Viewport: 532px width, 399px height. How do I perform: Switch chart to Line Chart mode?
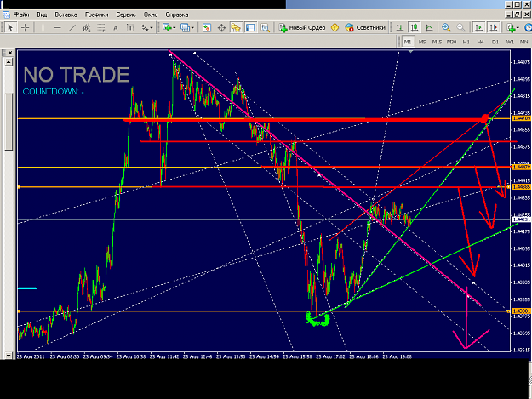pyautogui.click(x=429, y=28)
